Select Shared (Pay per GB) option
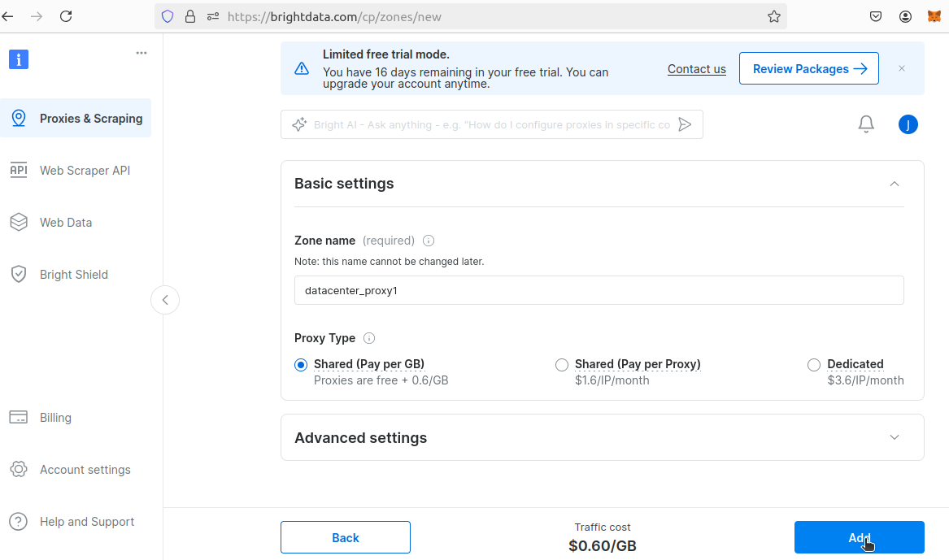Image resolution: width=949 pixels, height=560 pixels. coord(301,365)
